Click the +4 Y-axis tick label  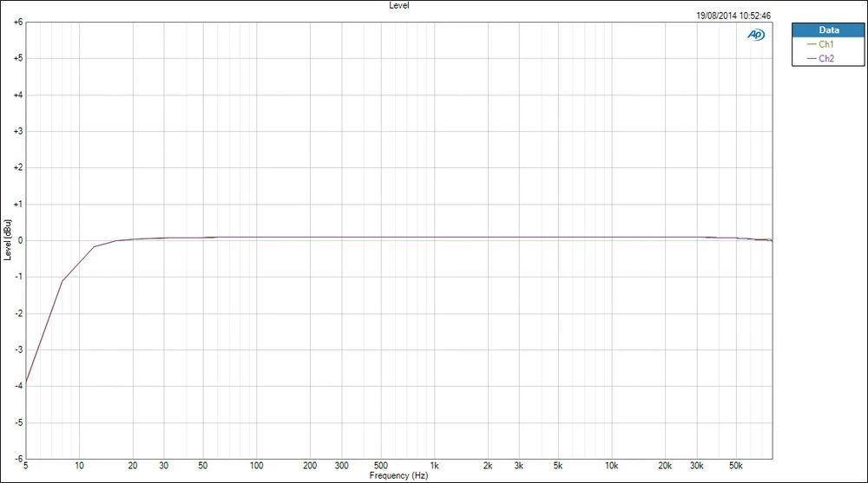[x=18, y=95]
